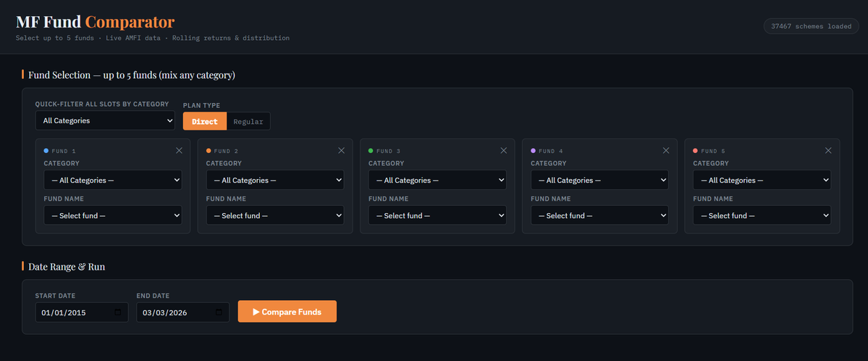Remove Fund 5 slot with its X icon
This screenshot has width=868, height=361.
[828, 150]
